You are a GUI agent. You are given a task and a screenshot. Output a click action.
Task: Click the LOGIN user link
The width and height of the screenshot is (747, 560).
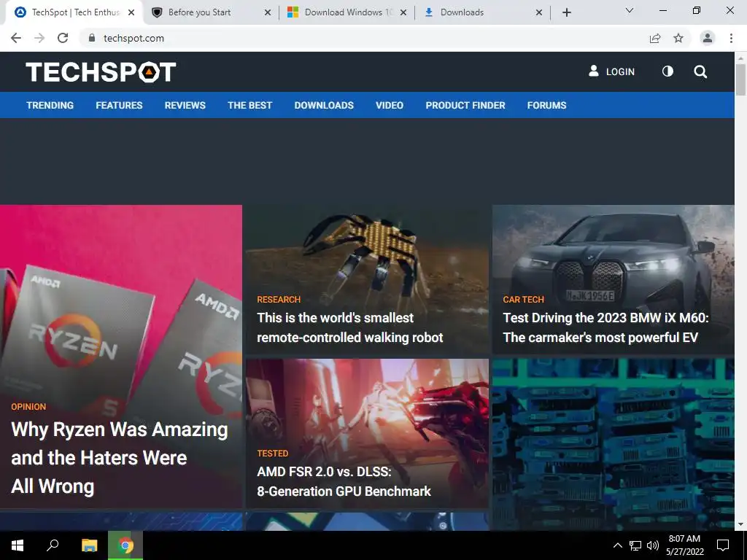612,71
